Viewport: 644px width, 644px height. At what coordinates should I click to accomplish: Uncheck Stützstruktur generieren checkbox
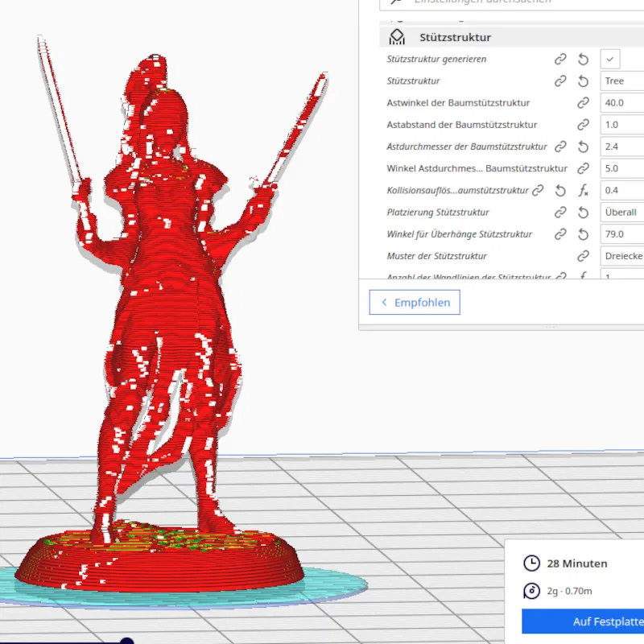pyautogui.click(x=610, y=59)
